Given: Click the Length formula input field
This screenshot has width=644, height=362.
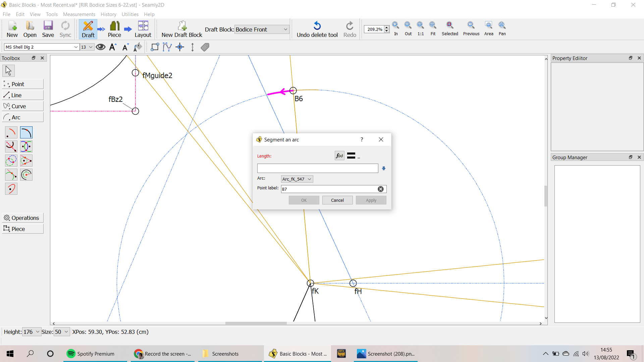Looking at the screenshot, I should [317, 168].
